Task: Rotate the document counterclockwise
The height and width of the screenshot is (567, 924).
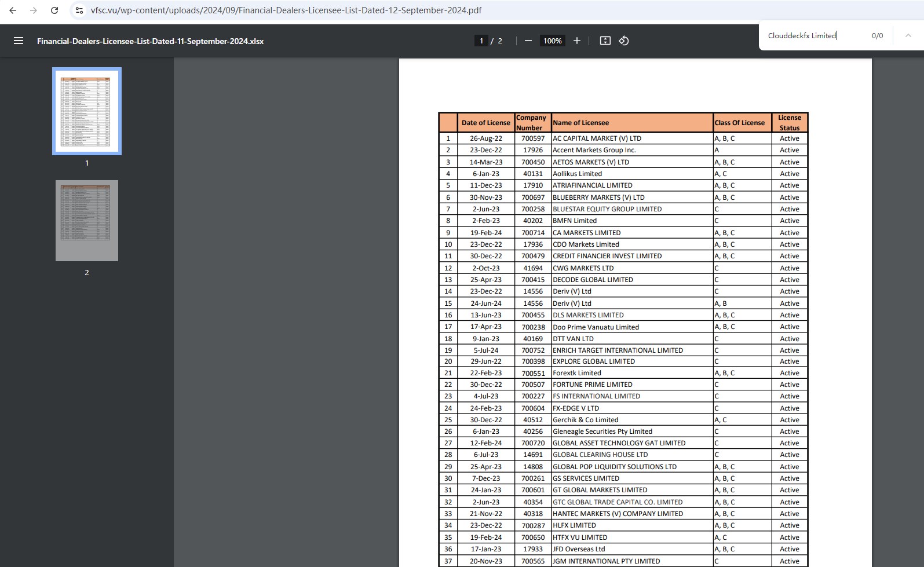Action: (x=624, y=41)
